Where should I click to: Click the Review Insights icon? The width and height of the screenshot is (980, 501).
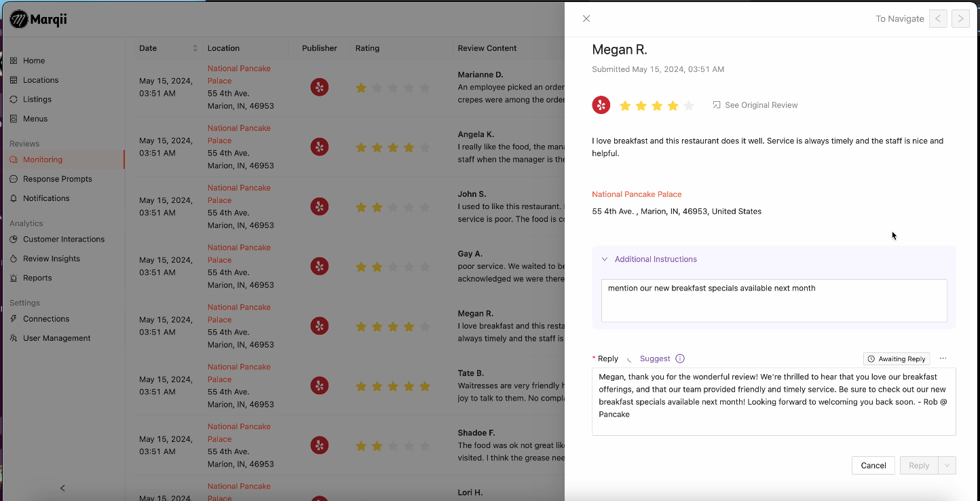[14, 259]
